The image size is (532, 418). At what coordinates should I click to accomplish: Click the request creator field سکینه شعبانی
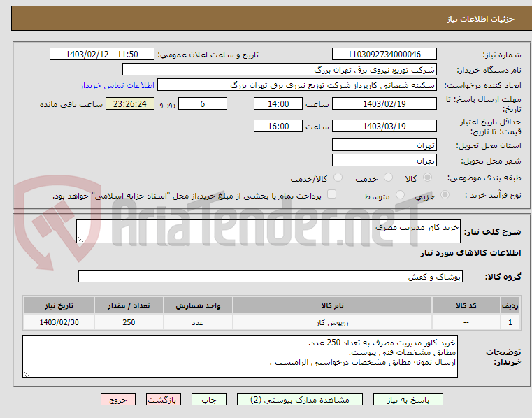(297, 85)
